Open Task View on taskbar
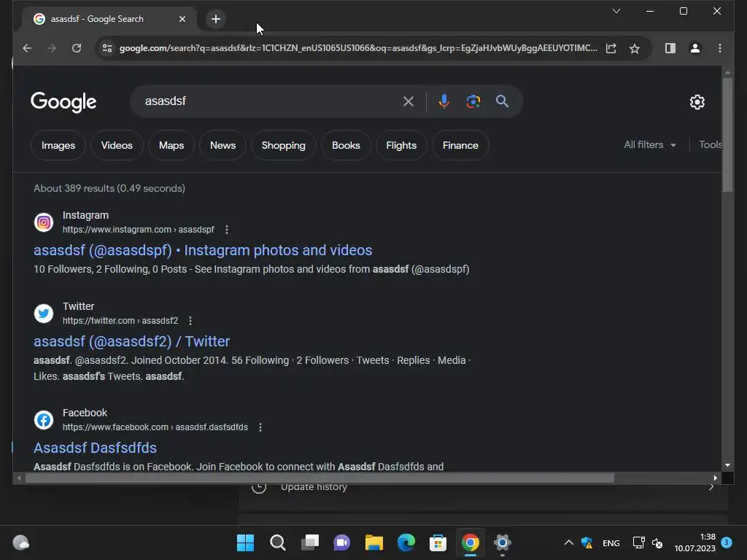Screen dimensions: 747x560 309,542
